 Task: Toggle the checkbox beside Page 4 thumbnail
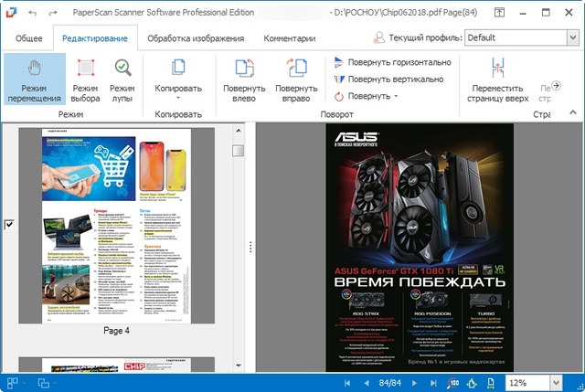tap(10, 224)
